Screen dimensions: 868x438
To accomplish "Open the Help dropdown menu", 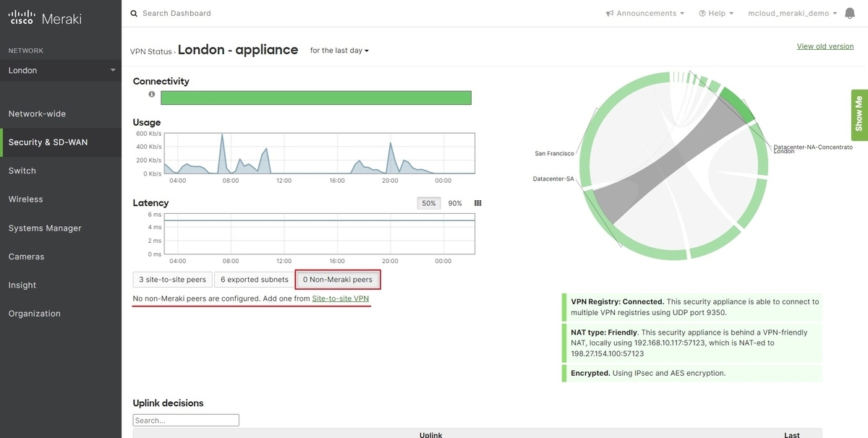I will pos(716,13).
